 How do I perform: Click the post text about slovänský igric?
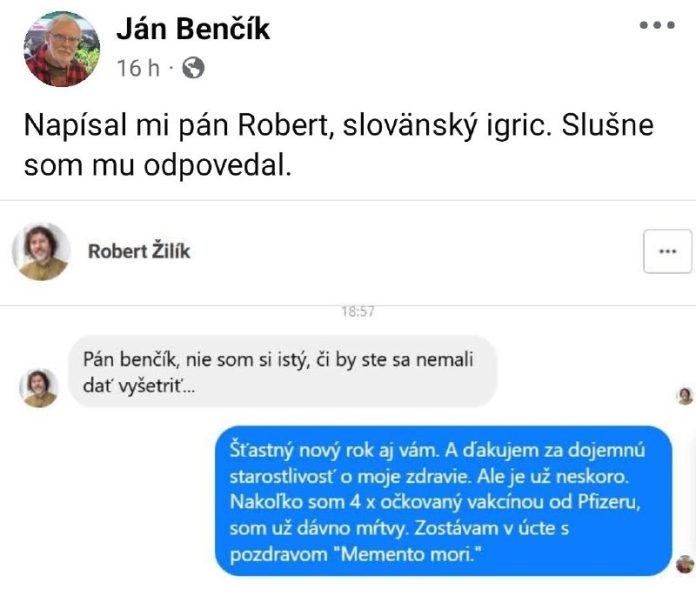coord(339,145)
